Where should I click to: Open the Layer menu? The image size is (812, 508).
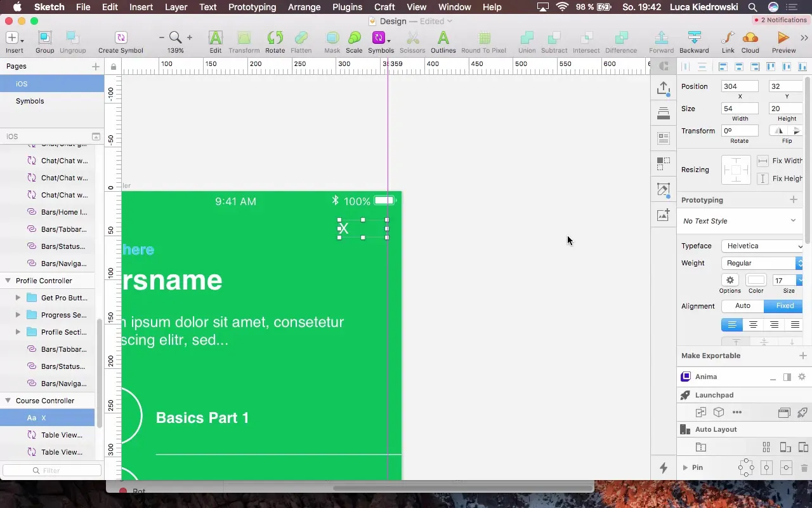(x=176, y=7)
